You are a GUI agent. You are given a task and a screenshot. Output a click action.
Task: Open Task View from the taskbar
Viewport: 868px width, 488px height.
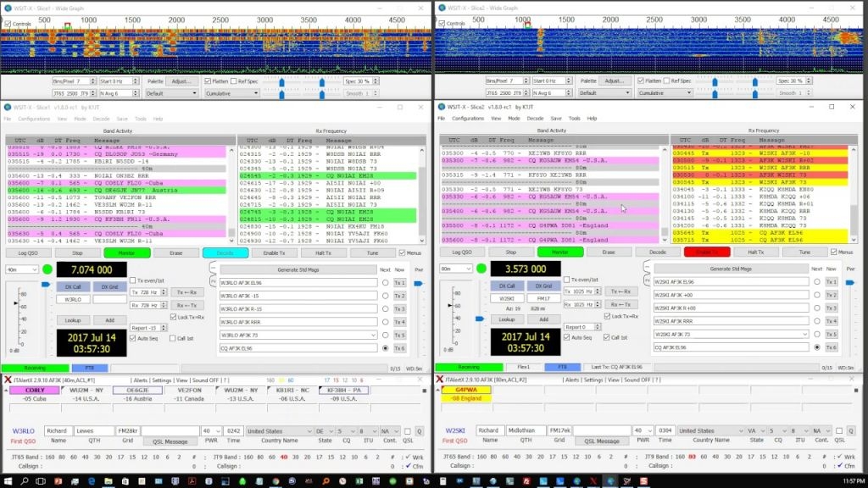pos(41,481)
